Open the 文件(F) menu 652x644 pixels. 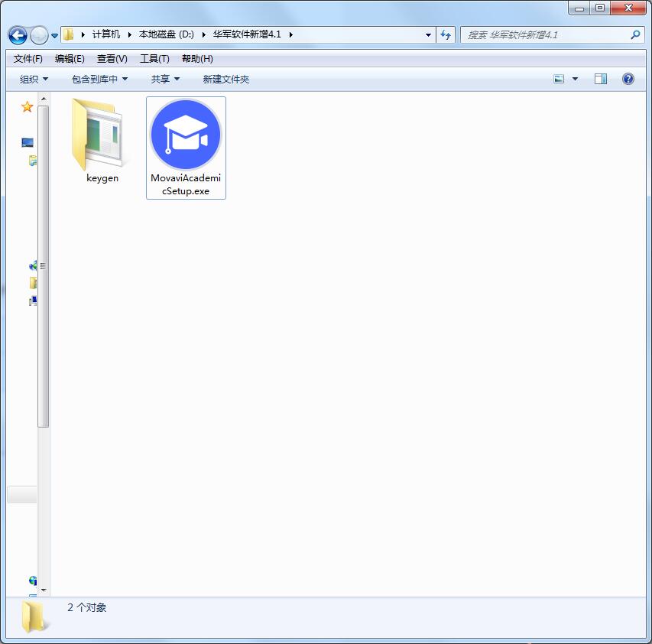pos(28,59)
